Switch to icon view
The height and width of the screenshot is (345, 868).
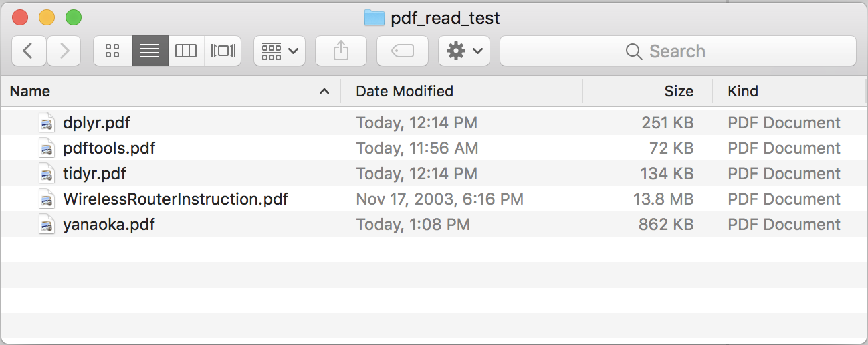point(112,51)
